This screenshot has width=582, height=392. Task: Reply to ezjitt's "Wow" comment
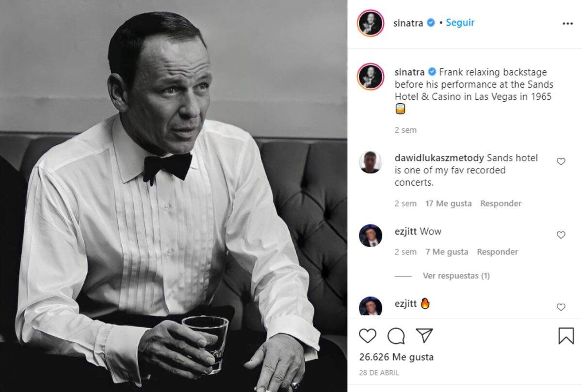click(x=497, y=252)
